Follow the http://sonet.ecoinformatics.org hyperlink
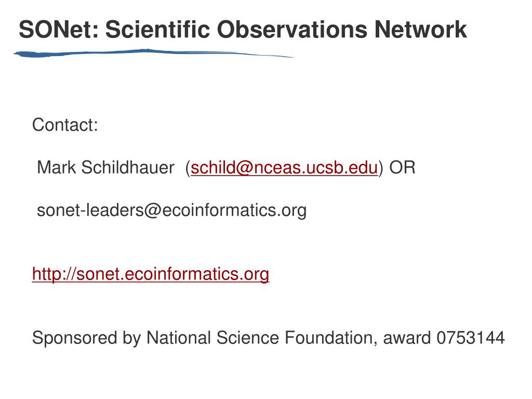532x399 pixels. click(151, 274)
